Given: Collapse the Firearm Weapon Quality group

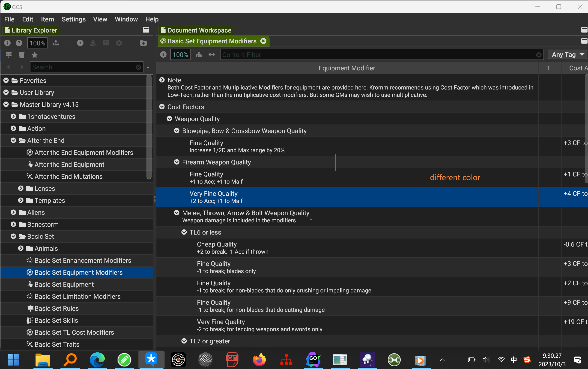Looking at the screenshot, I should 176,162.
